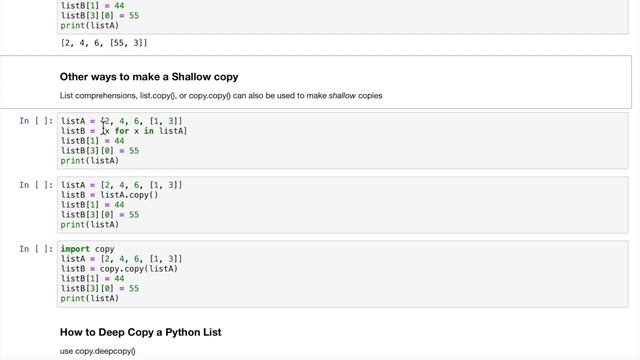
Task: Select the 'In [ ]:' prompt of the list comprehension cell
Action: coord(36,121)
